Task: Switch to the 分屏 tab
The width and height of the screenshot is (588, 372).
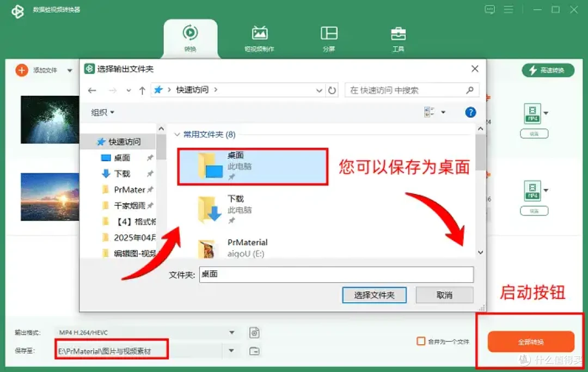Action: coord(329,39)
